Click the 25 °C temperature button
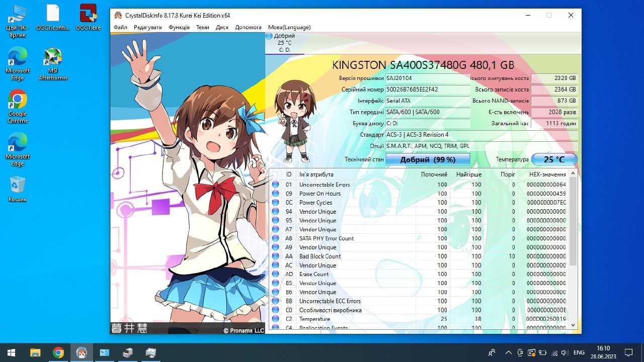This screenshot has width=644, height=362. pyautogui.click(x=554, y=159)
